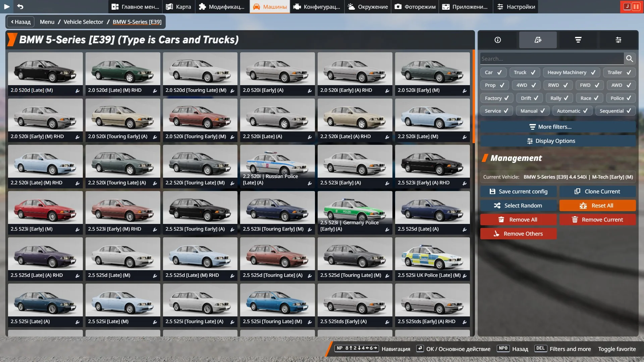Click wrench icon on 2.5 523i [Early] (M)
The width and height of the screenshot is (644, 362).
77,230
